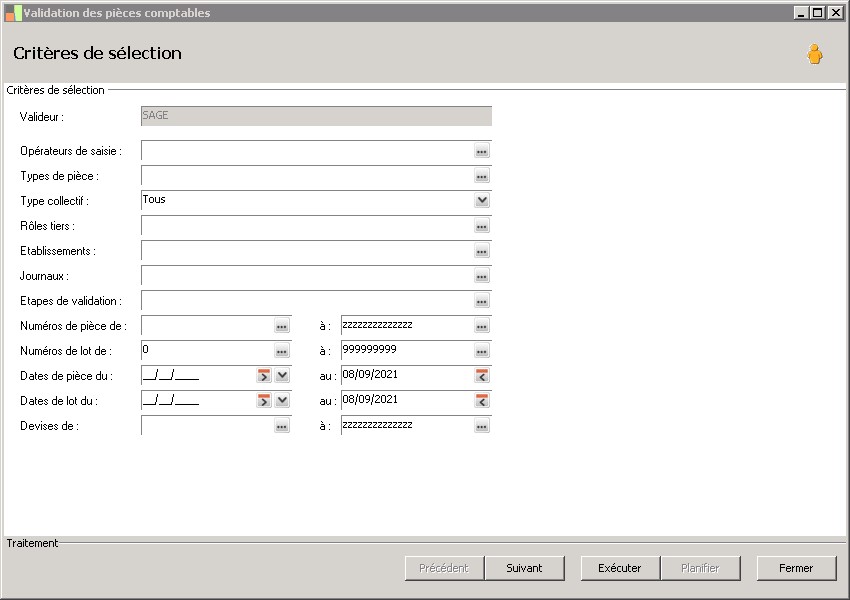Click the application icon in title bar

(x=13, y=13)
